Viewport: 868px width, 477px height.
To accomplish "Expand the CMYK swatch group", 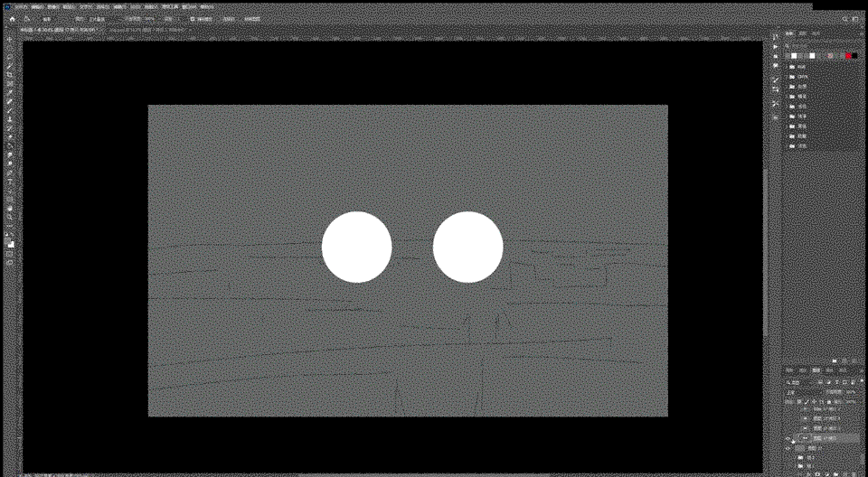I will tap(788, 77).
